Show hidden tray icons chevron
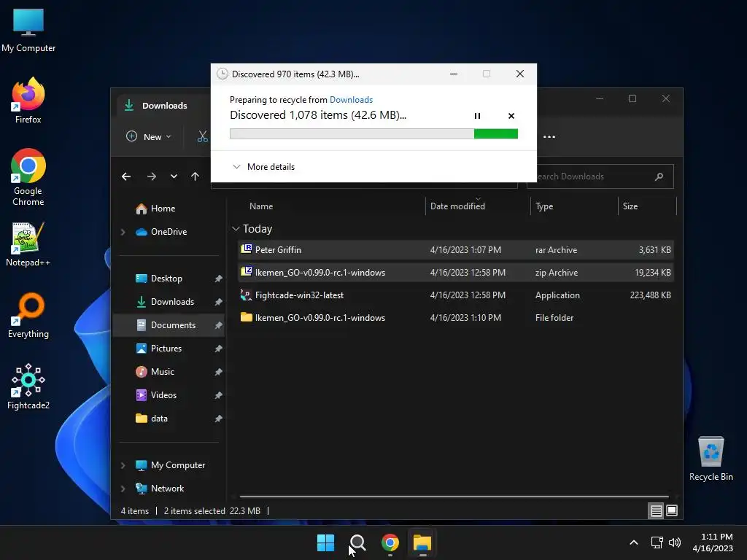This screenshot has height=560, width=747. 634,542
